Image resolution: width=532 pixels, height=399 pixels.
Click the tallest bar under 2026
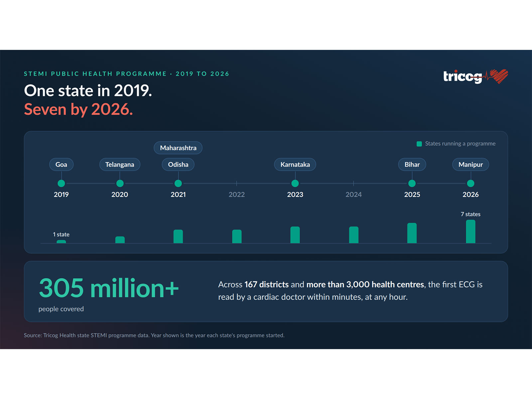coord(470,231)
